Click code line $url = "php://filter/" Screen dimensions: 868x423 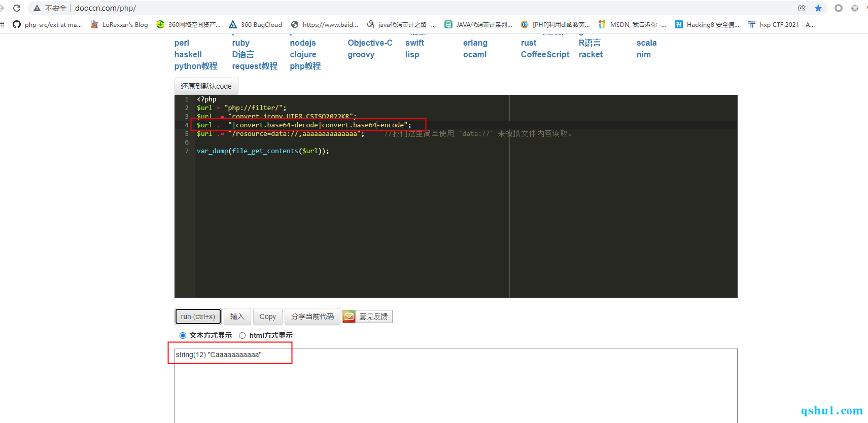point(241,108)
